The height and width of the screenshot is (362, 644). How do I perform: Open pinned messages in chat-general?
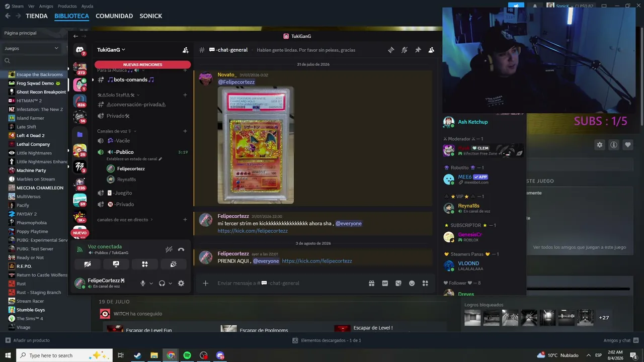418,50
